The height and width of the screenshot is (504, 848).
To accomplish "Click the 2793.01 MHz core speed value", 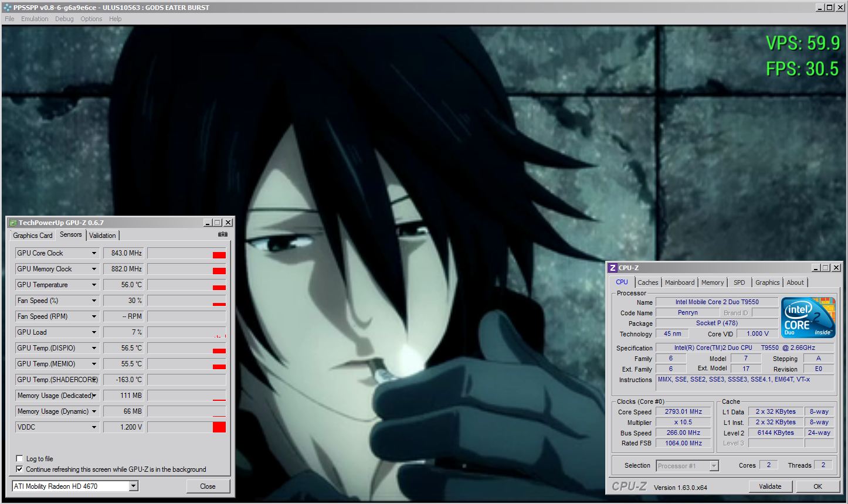I will (x=683, y=412).
